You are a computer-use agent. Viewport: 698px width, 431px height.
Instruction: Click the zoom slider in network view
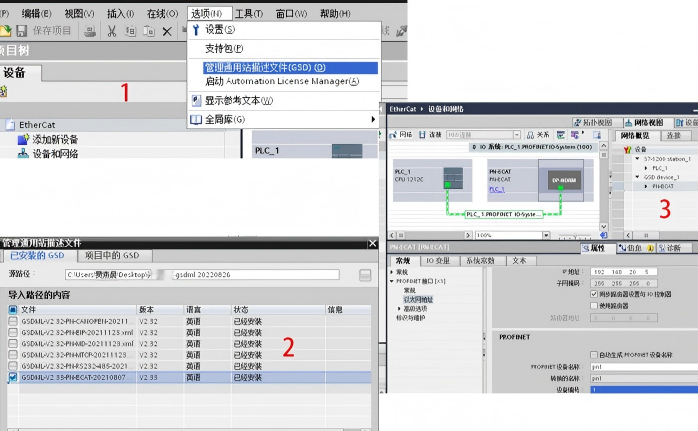click(575, 236)
